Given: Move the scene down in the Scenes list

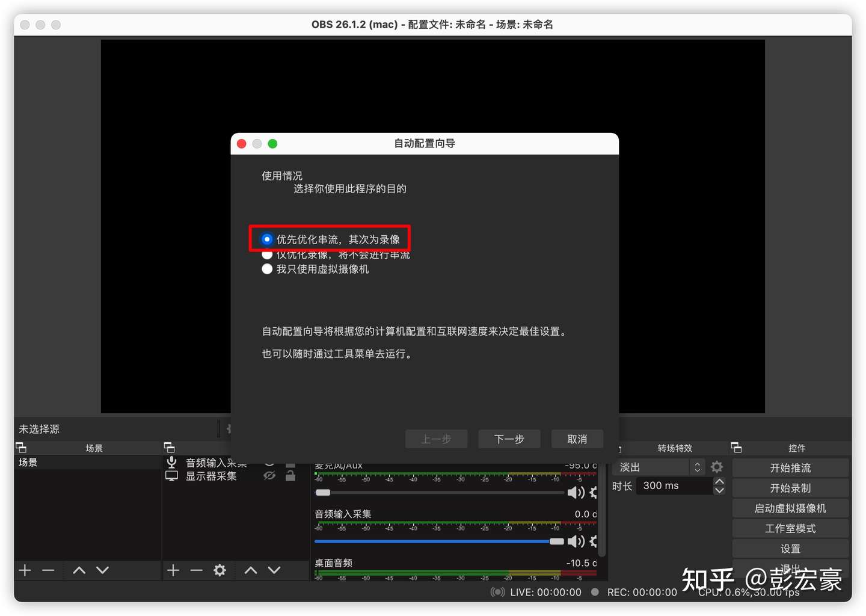Looking at the screenshot, I should click(x=102, y=570).
